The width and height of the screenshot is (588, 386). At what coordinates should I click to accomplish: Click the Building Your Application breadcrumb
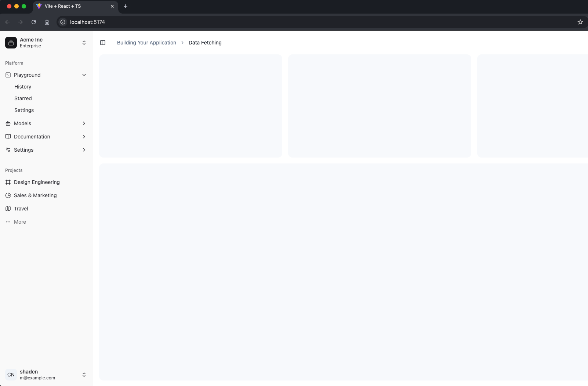(146, 43)
